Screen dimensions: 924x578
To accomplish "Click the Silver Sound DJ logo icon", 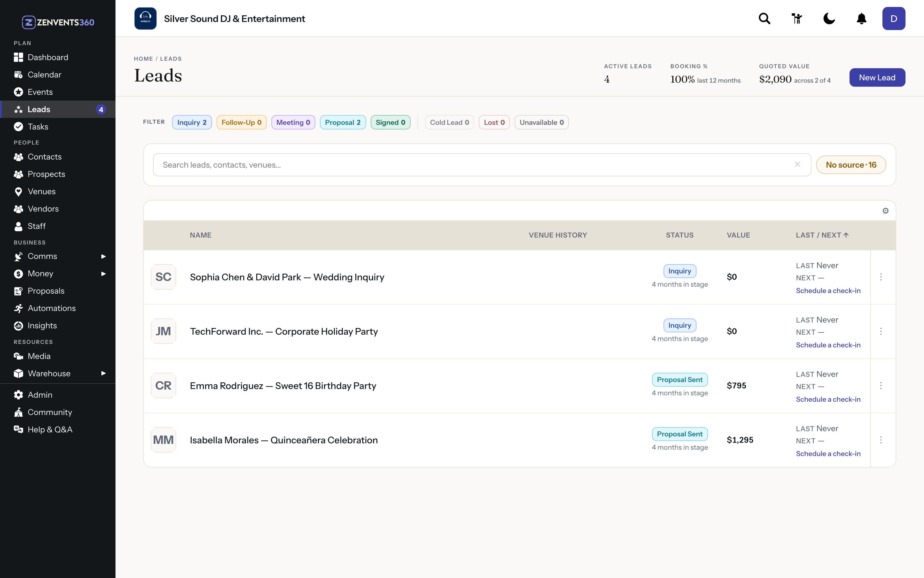I will [146, 18].
